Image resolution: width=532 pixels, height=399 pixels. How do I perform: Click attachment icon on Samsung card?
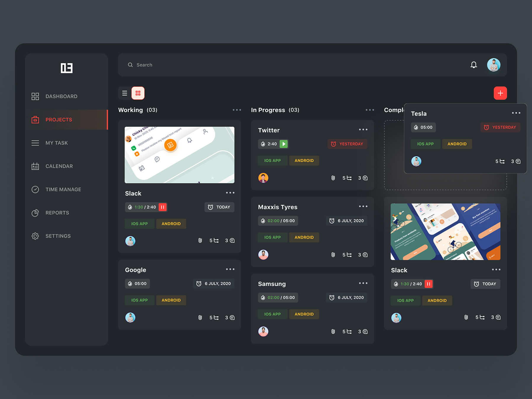333,332
